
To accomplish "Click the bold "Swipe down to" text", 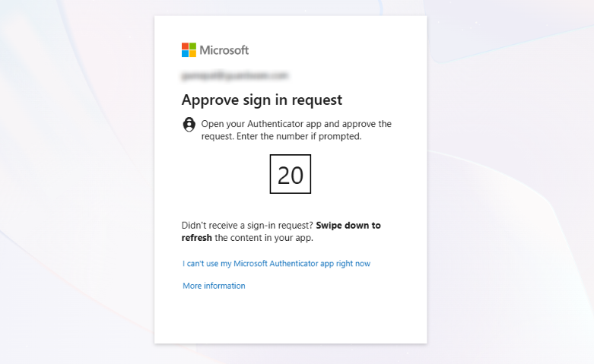I will [348, 226].
